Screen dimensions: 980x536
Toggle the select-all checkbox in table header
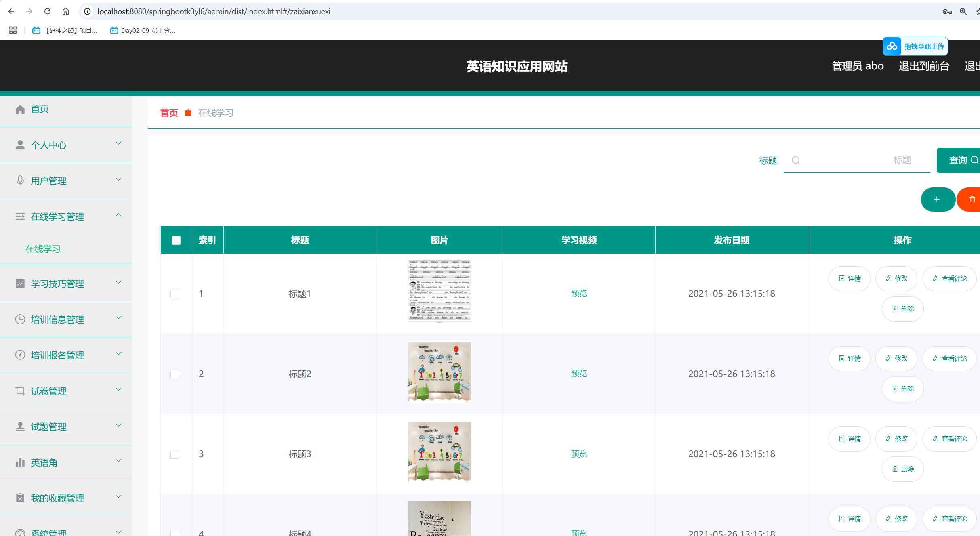click(x=176, y=240)
